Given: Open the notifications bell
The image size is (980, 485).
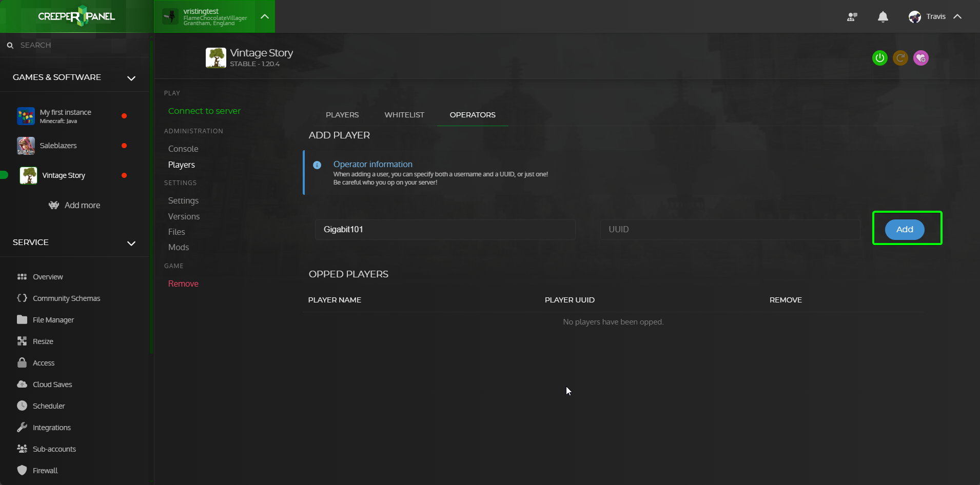Looking at the screenshot, I should coord(883,17).
